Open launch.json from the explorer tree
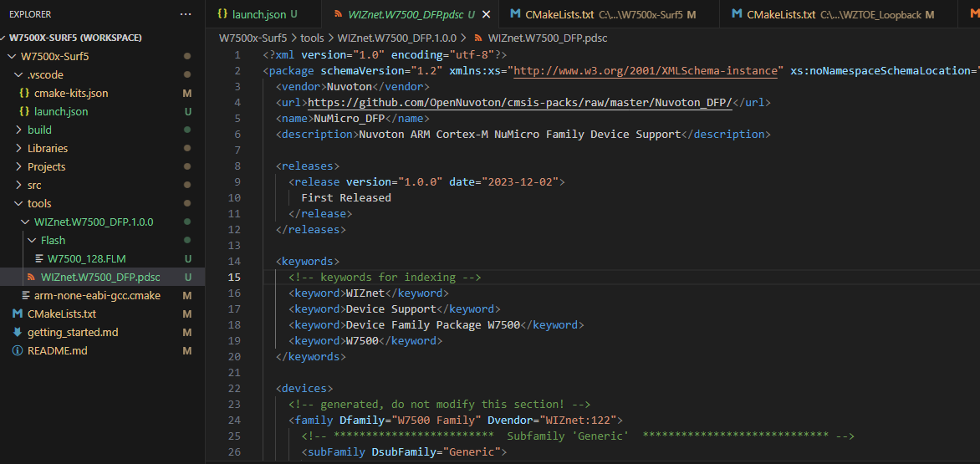 (61, 112)
